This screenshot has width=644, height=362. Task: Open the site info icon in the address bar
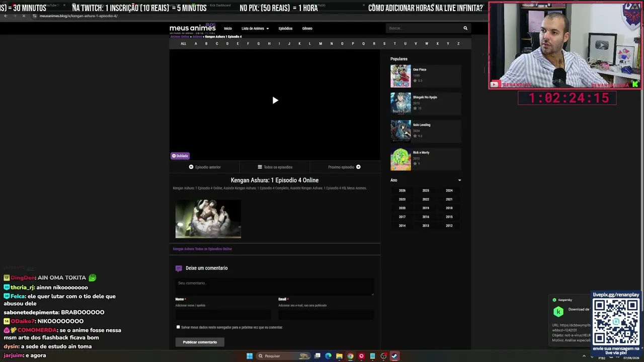point(35,16)
